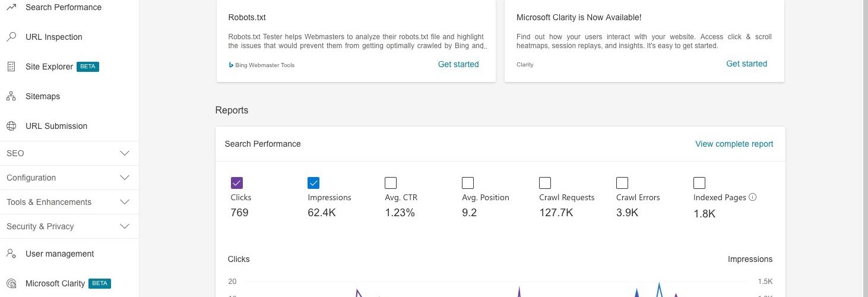Click the Search Performance trend icon

(11, 7)
